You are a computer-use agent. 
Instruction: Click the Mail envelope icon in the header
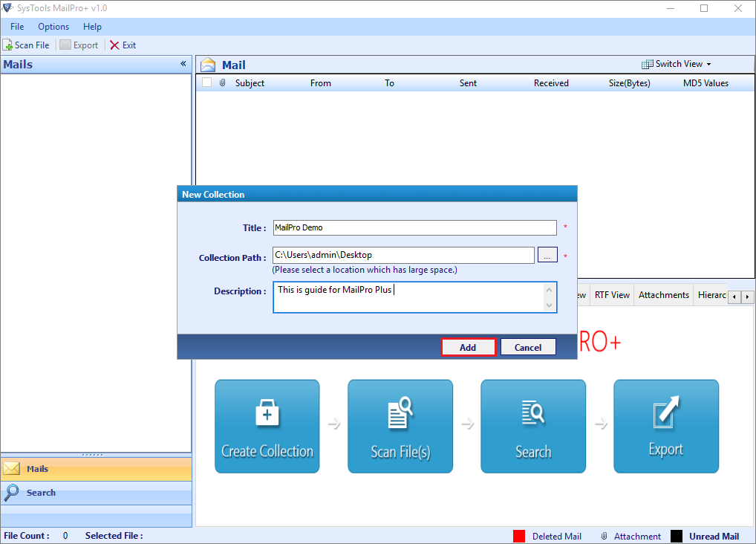tap(207, 65)
